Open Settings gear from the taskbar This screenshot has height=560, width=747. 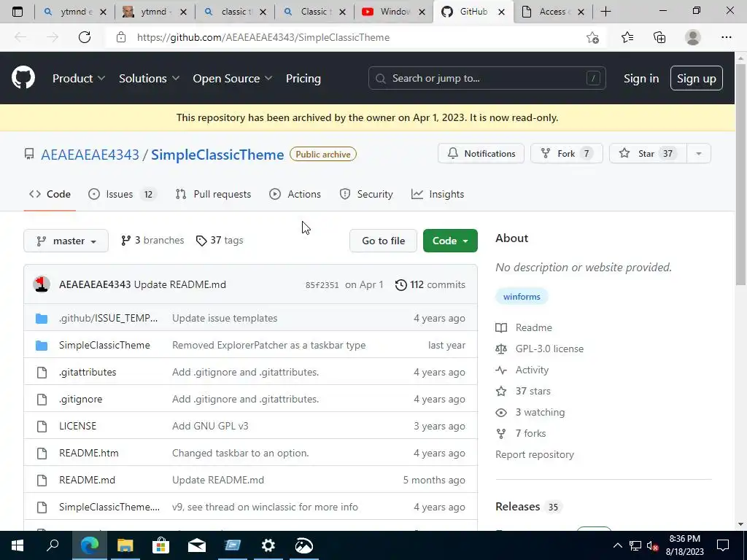(x=268, y=545)
